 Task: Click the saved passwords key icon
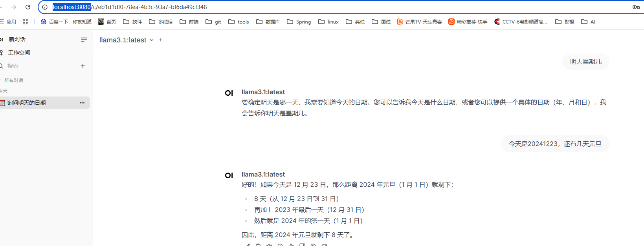coord(636,7)
